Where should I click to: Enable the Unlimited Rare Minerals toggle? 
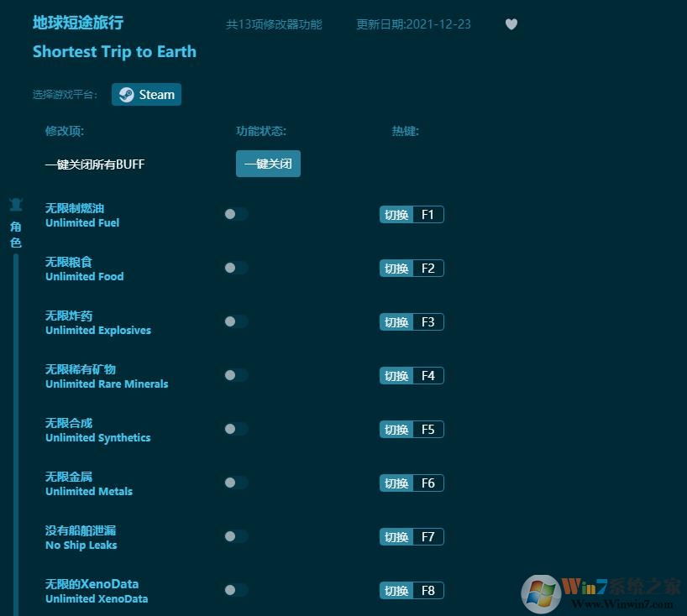[x=235, y=375]
